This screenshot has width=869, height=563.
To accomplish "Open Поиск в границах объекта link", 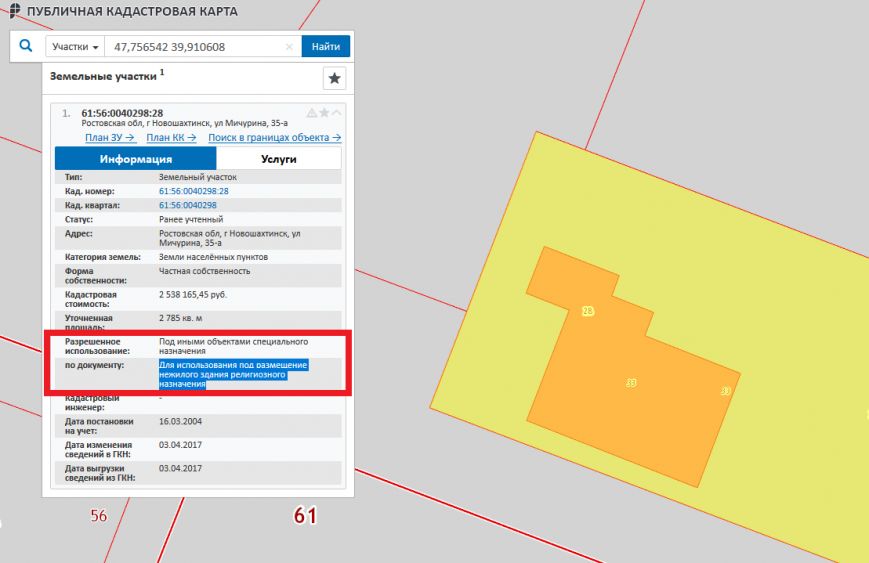I will pos(274,137).
